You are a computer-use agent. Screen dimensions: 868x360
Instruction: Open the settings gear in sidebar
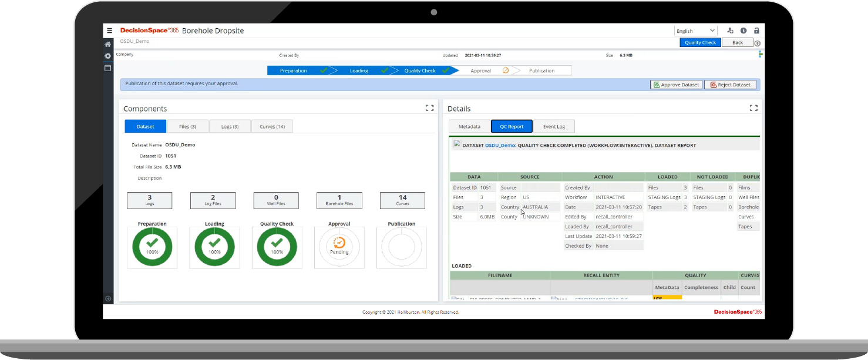(x=108, y=56)
